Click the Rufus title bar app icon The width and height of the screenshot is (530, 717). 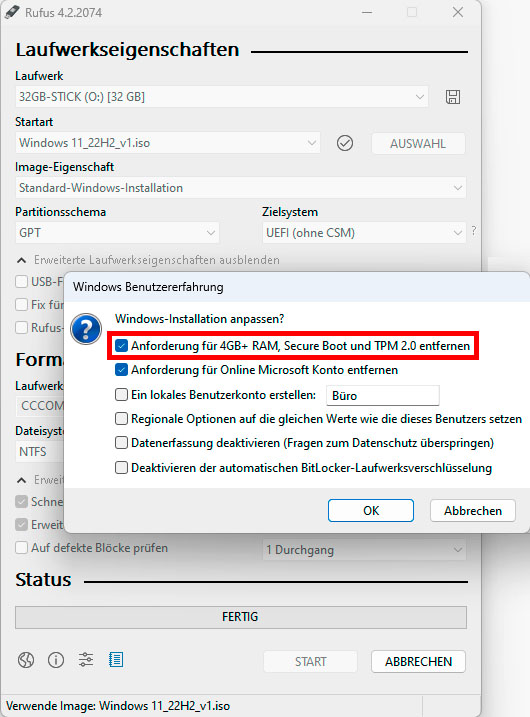tap(12, 12)
